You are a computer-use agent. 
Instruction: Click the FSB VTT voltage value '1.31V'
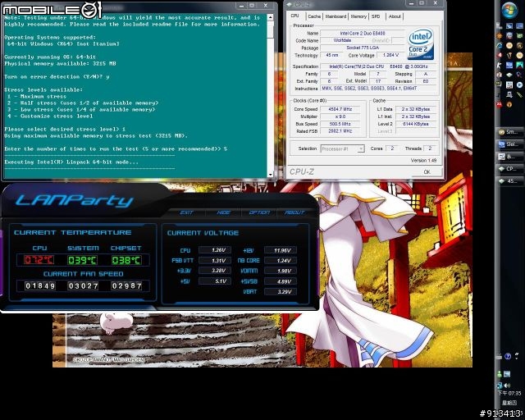coord(215,260)
